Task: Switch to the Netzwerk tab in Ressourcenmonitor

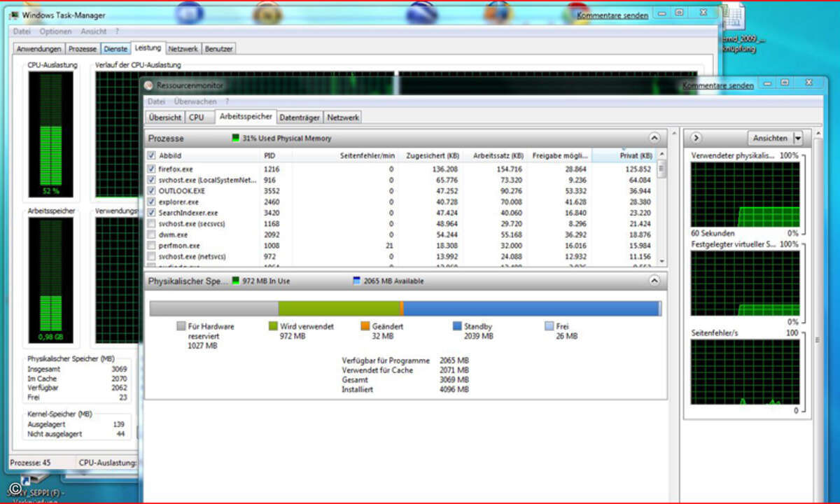Action: pos(343,118)
